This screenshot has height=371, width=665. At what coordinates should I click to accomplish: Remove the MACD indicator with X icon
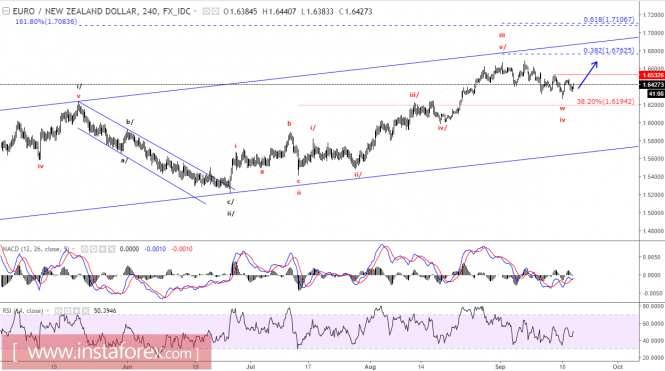click(x=111, y=249)
